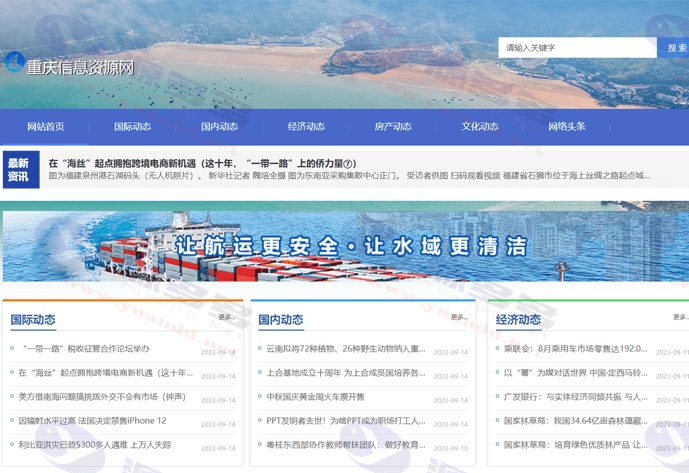The image size is (689, 473).
Task: Open 云南拟将72种植物、26种野生动物纳入 article
Action: click(x=346, y=349)
